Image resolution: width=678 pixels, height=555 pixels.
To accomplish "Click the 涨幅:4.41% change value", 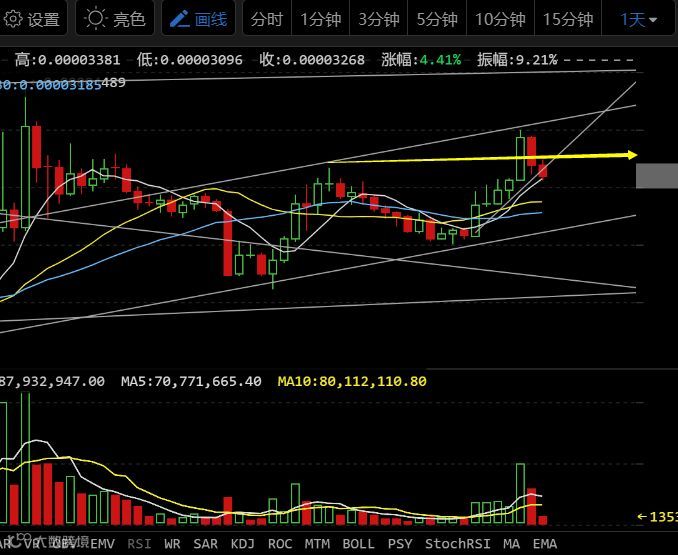I will [421, 60].
